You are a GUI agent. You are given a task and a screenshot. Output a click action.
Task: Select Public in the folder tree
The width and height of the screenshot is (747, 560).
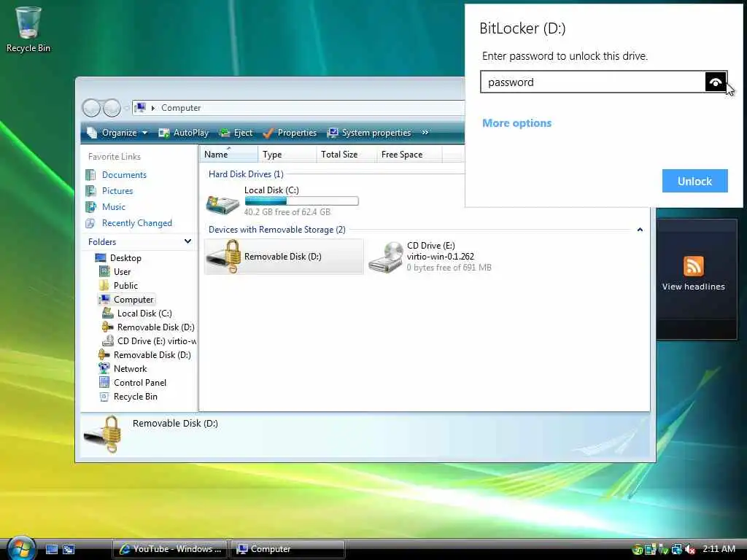[125, 286]
